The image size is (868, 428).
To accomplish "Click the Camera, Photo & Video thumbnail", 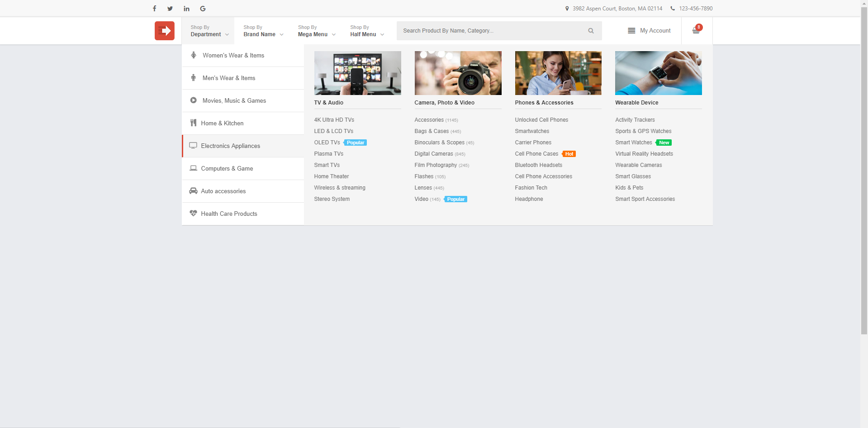I will point(458,73).
